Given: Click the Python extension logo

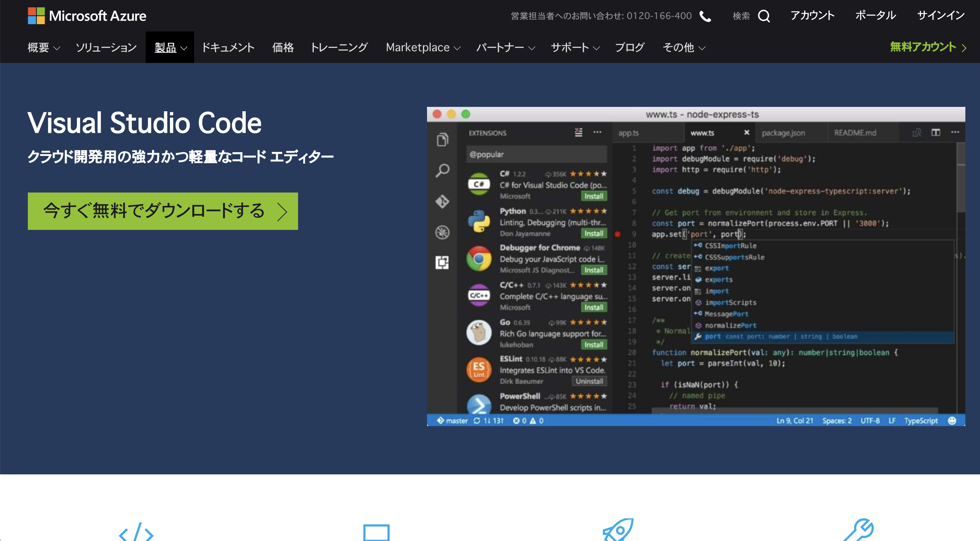Looking at the screenshot, I should pos(479,221).
